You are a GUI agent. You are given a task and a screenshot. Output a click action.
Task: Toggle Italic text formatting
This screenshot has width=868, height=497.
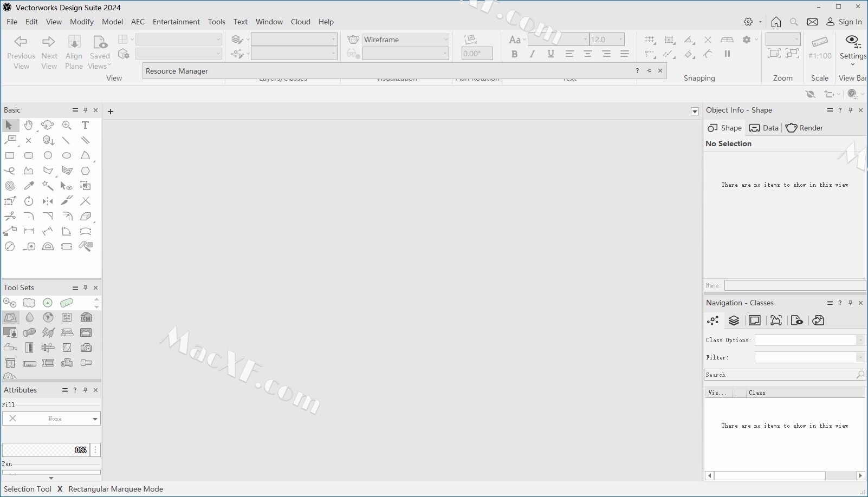click(533, 54)
